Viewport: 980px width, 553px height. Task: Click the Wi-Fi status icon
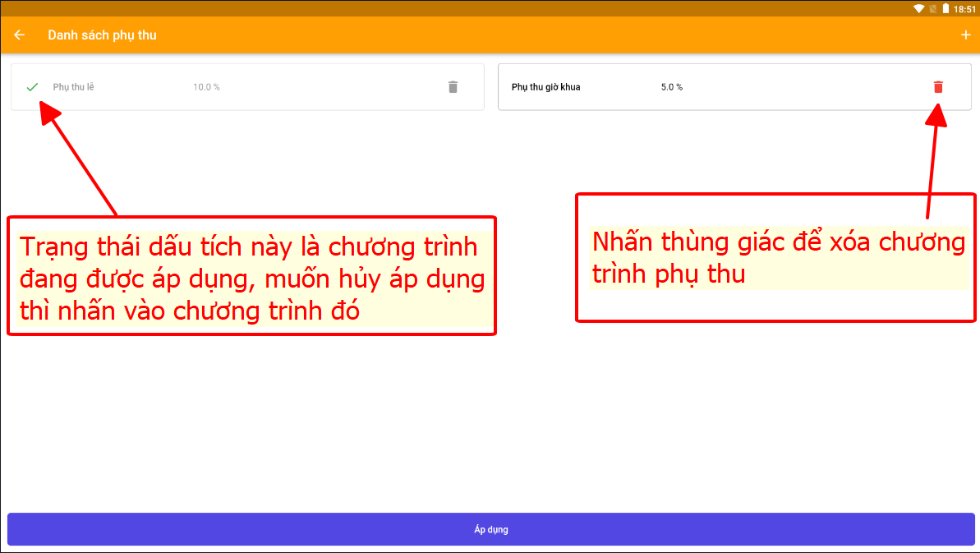tap(918, 8)
